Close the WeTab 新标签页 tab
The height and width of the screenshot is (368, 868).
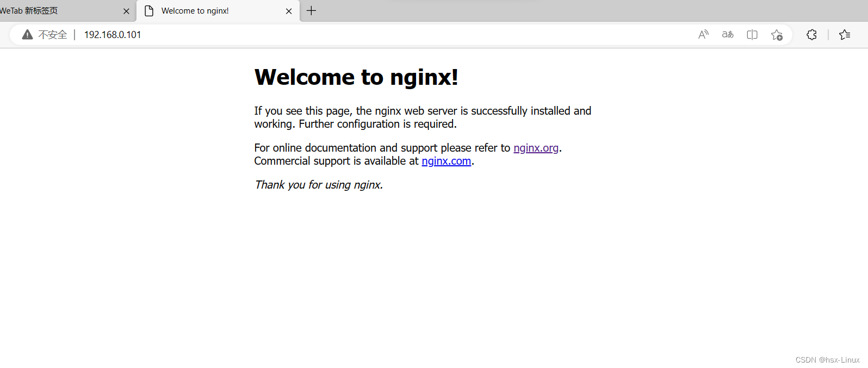pos(126,11)
